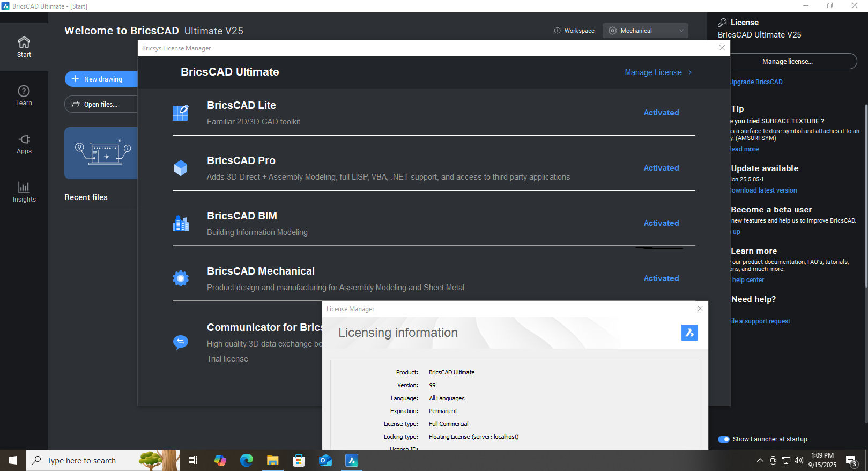Open notification center icon
Screen dimensions: 868x471
click(x=851, y=461)
